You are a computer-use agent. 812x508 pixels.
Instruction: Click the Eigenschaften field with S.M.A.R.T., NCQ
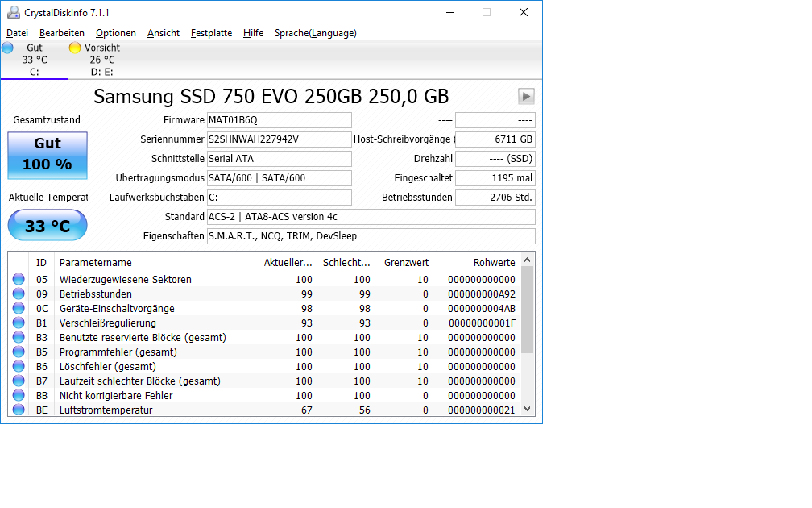[x=371, y=235]
